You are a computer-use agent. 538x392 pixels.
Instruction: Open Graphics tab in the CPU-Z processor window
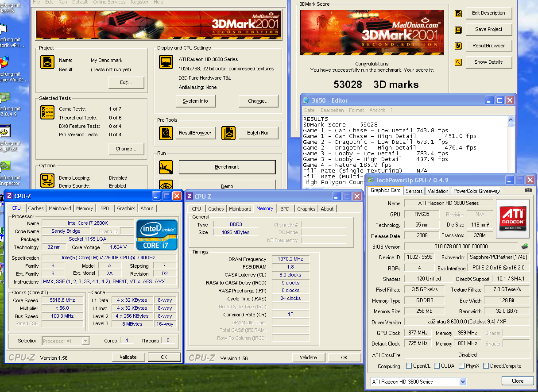coord(126,208)
